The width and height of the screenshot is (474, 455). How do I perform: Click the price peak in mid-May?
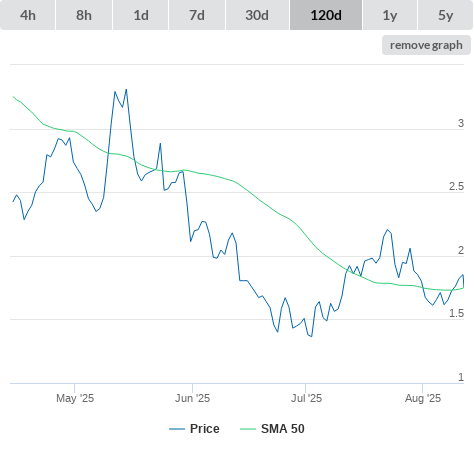126,89
